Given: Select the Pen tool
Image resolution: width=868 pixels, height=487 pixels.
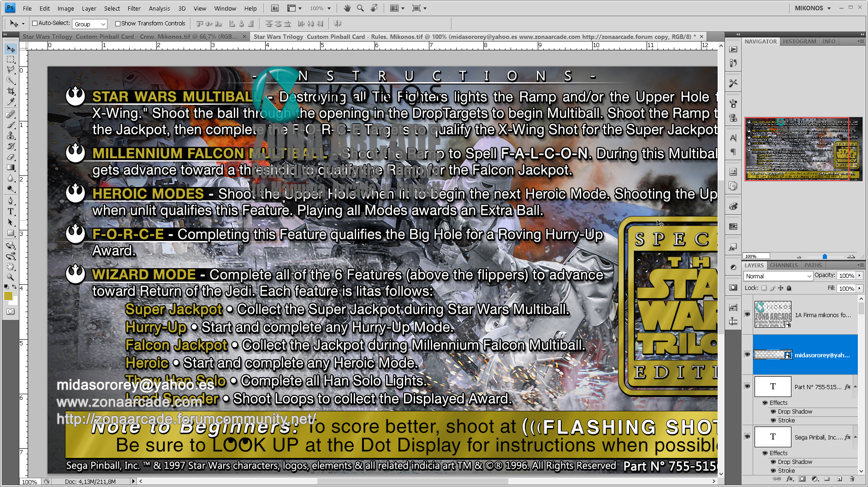Looking at the screenshot, I should pyautogui.click(x=11, y=201).
